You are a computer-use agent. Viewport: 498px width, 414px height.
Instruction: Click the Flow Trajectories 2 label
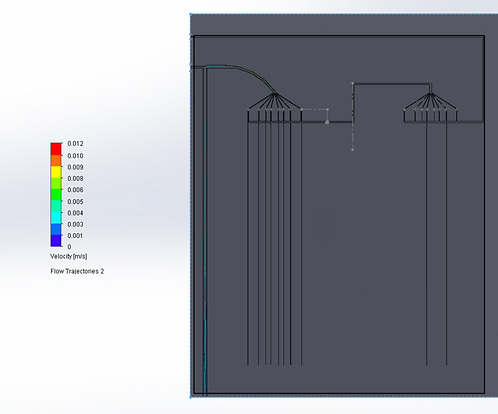(x=77, y=271)
